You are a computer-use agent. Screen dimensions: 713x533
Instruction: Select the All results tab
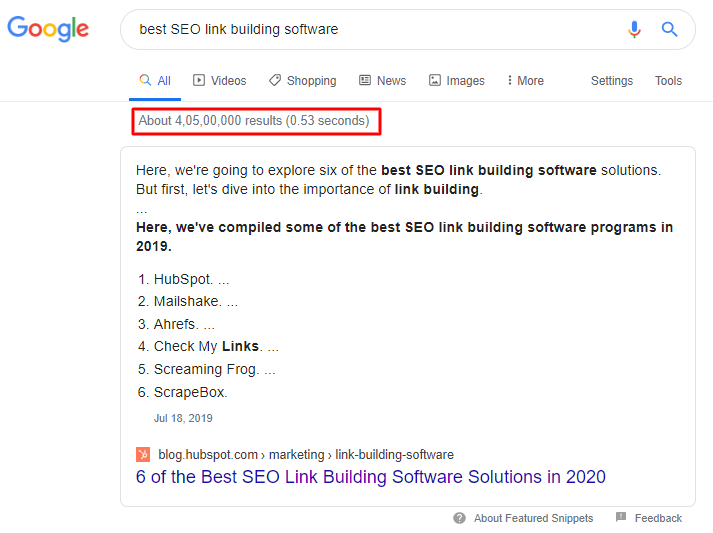pyautogui.click(x=155, y=81)
